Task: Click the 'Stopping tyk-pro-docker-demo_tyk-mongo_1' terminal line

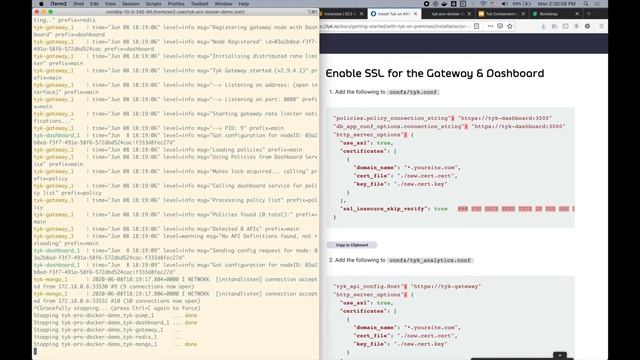Action: [x=115, y=344]
